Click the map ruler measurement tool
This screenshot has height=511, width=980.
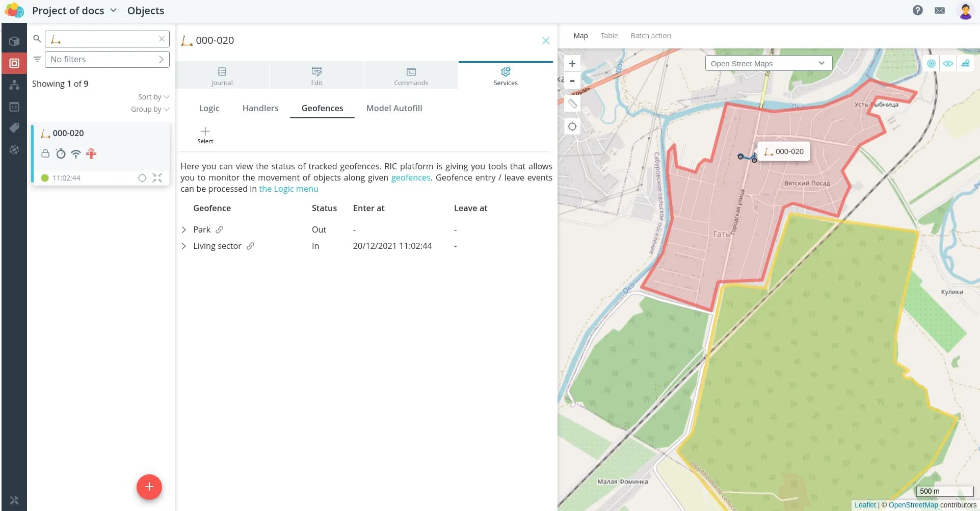click(572, 104)
